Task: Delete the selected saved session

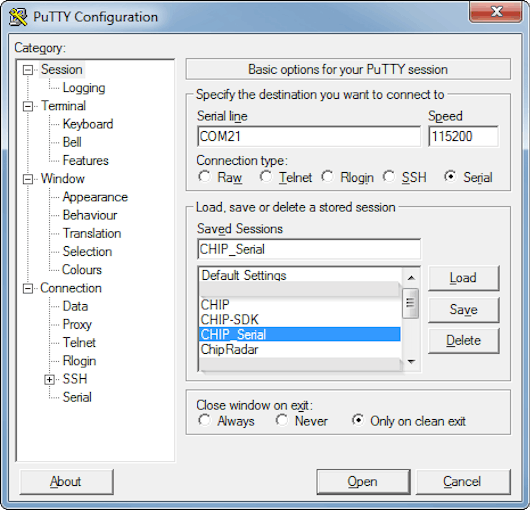Action: 463,341
